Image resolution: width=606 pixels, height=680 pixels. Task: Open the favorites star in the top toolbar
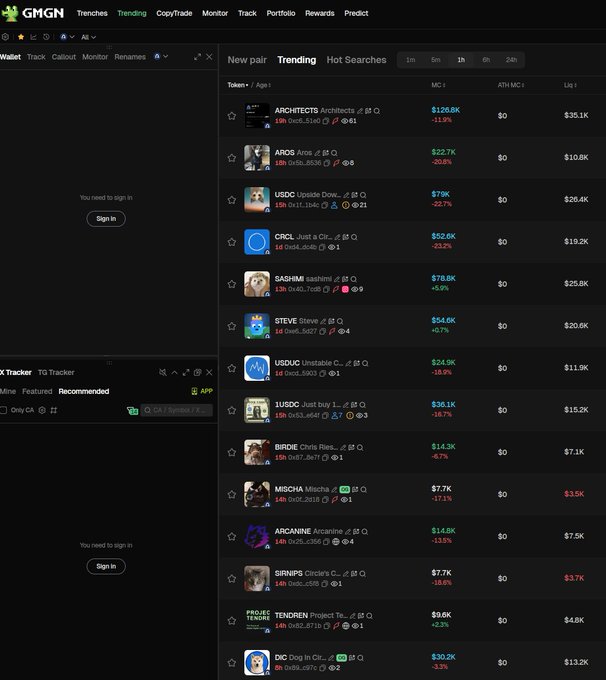(x=20, y=37)
